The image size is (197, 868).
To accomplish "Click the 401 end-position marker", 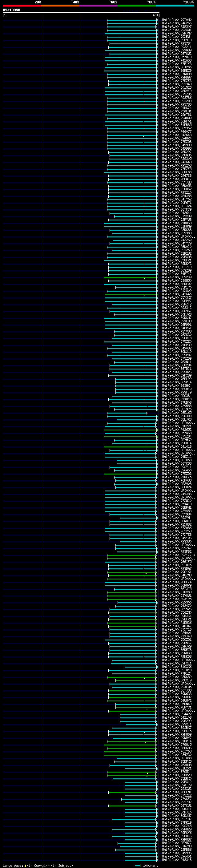I will click(155, 15).
